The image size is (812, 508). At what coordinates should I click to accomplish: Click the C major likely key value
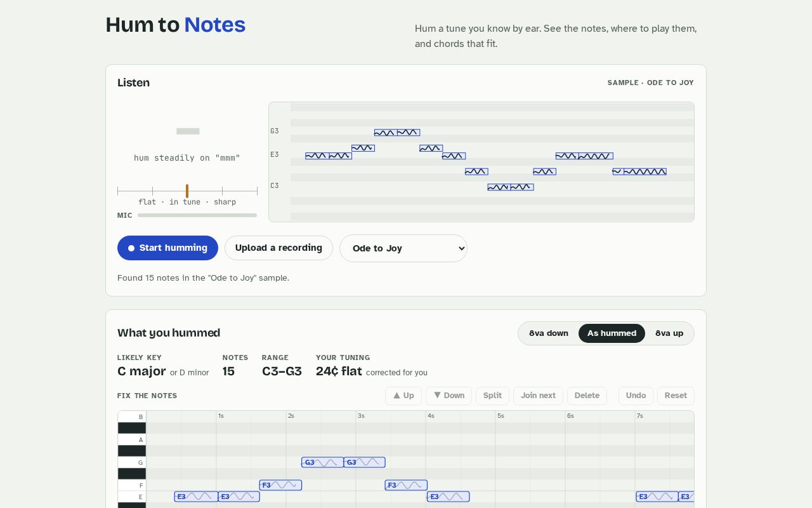point(141,371)
